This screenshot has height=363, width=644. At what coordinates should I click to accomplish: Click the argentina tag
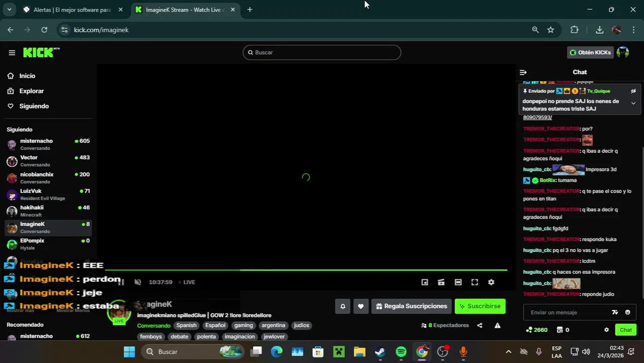[x=273, y=325]
